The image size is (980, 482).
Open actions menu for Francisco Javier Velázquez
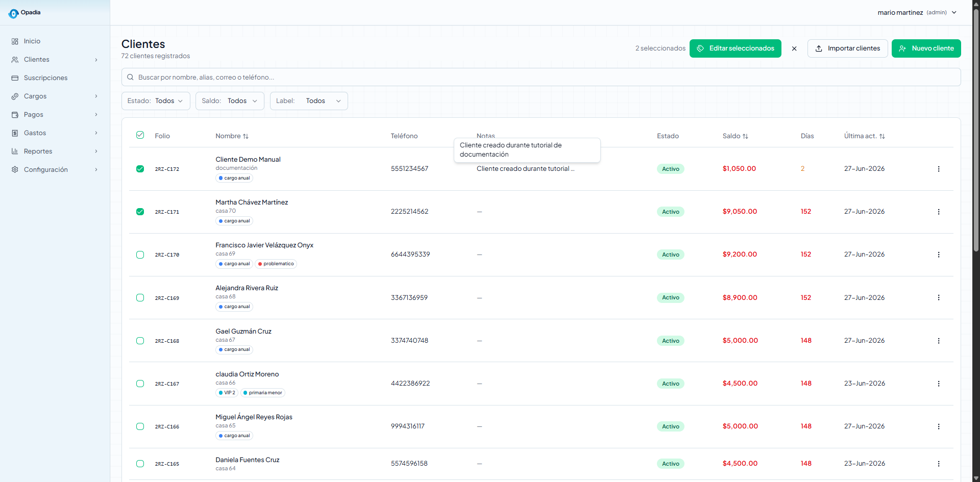point(939,255)
